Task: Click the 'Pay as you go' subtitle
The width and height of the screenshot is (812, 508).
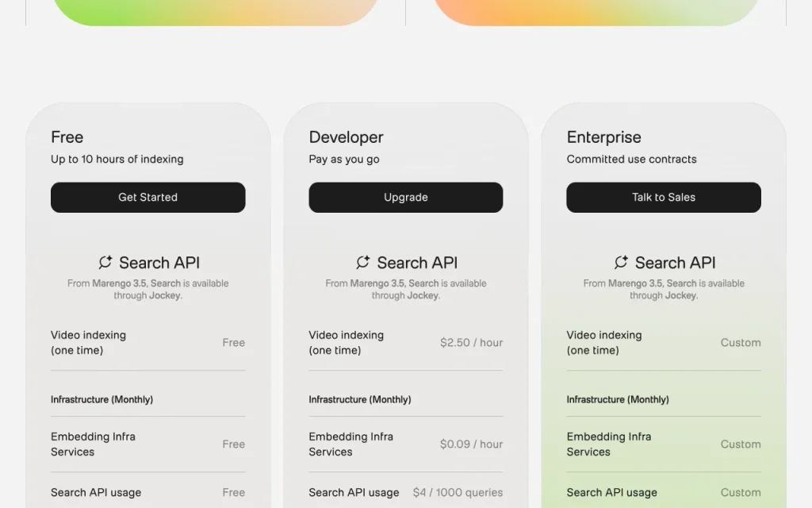Action: (x=344, y=159)
